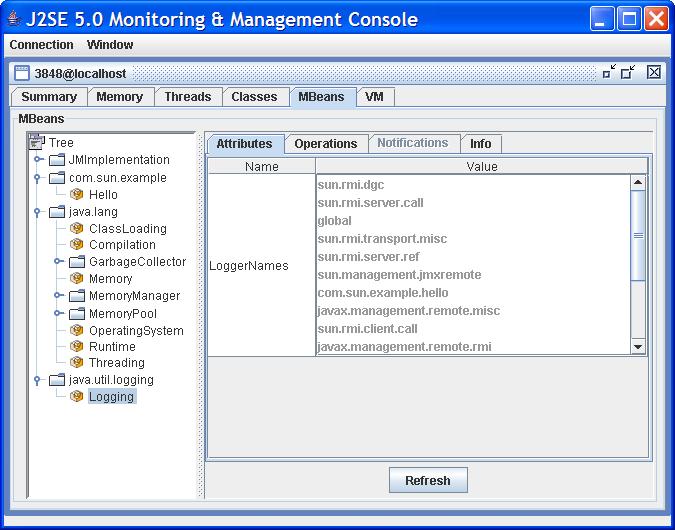Click the scroll down arrow in LoggerNames list
Image resolution: width=675 pixels, height=530 pixels.
click(638, 347)
